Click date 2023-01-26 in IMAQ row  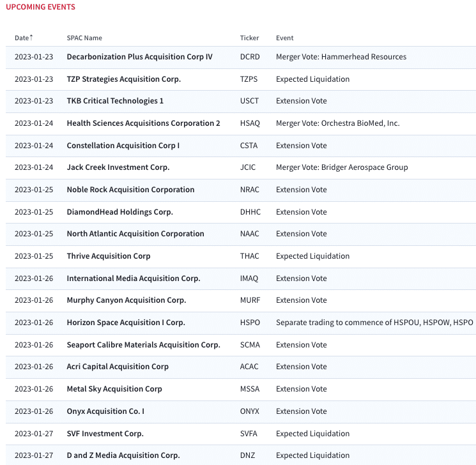pos(34,278)
